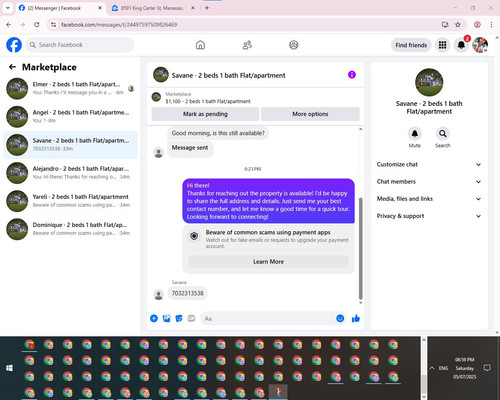Image resolution: width=500 pixels, height=400 pixels.
Task: Open the $1,100 Marketplace listing link
Action: click(208, 101)
